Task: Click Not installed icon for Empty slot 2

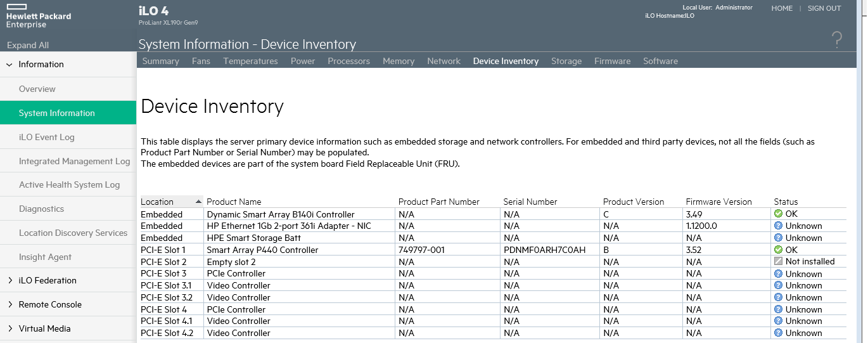Action: point(778,261)
